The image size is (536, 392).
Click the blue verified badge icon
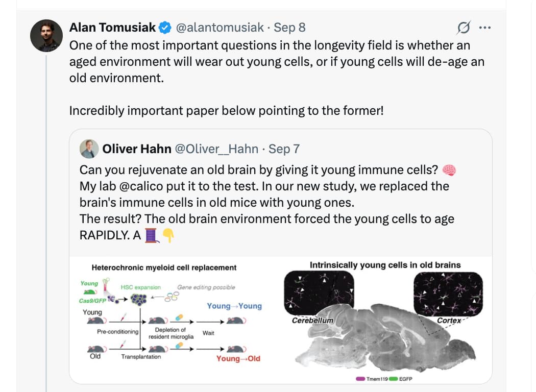[x=165, y=28]
